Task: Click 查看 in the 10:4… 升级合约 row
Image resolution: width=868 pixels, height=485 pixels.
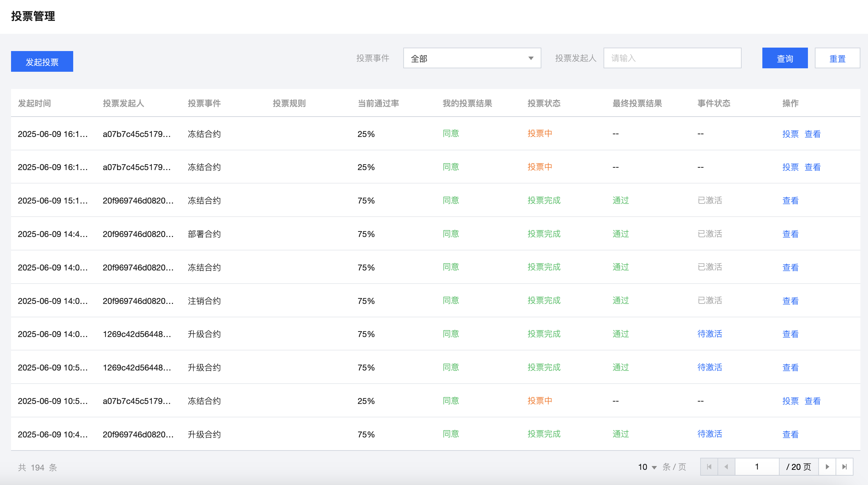Action: [x=790, y=434]
